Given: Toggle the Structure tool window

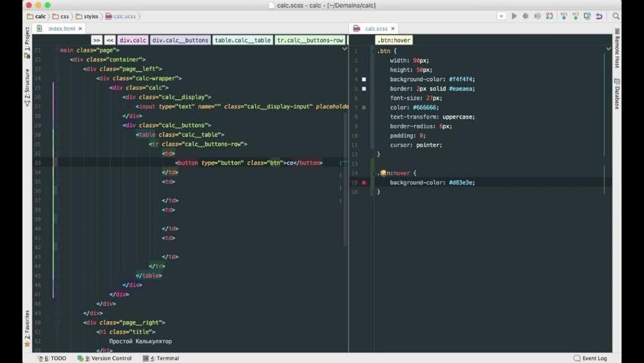Looking at the screenshot, I should pos(27,87).
